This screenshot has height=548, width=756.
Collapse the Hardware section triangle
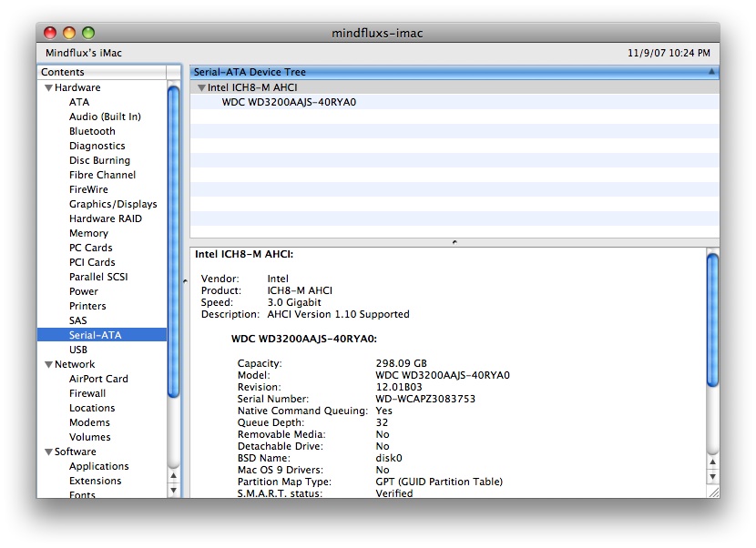(x=48, y=87)
